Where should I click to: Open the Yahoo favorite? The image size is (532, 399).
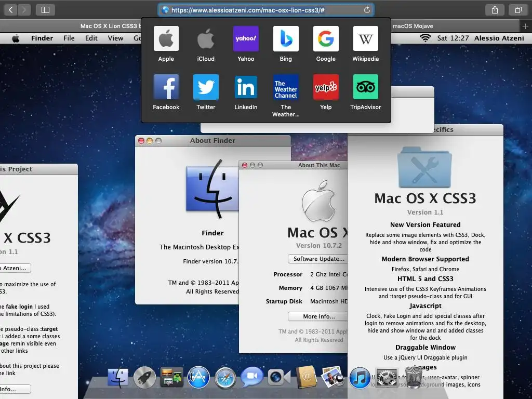click(246, 44)
